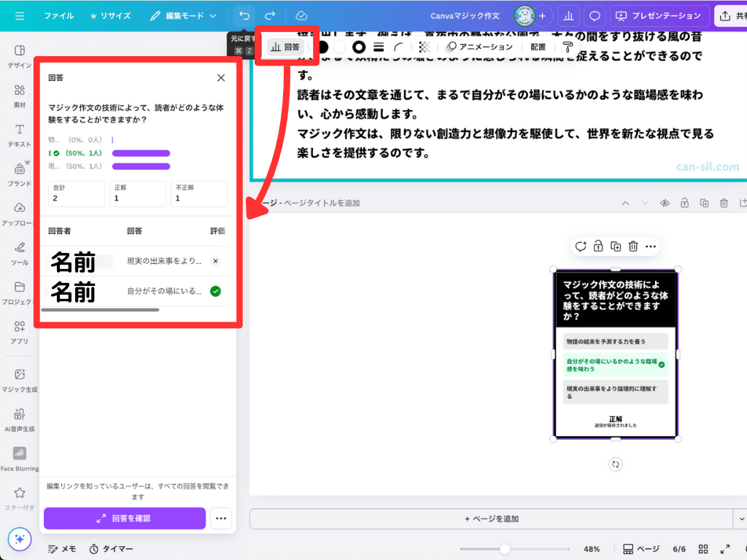Select the black color swatch
Image resolution: width=747 pixels, height=560 pixels.
point(323,47)
